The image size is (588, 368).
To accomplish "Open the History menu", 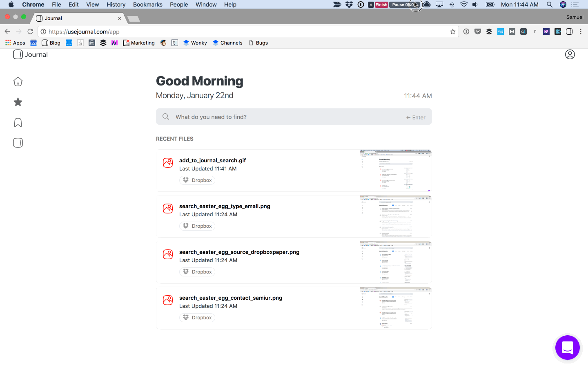I will [x=116, y=4].
